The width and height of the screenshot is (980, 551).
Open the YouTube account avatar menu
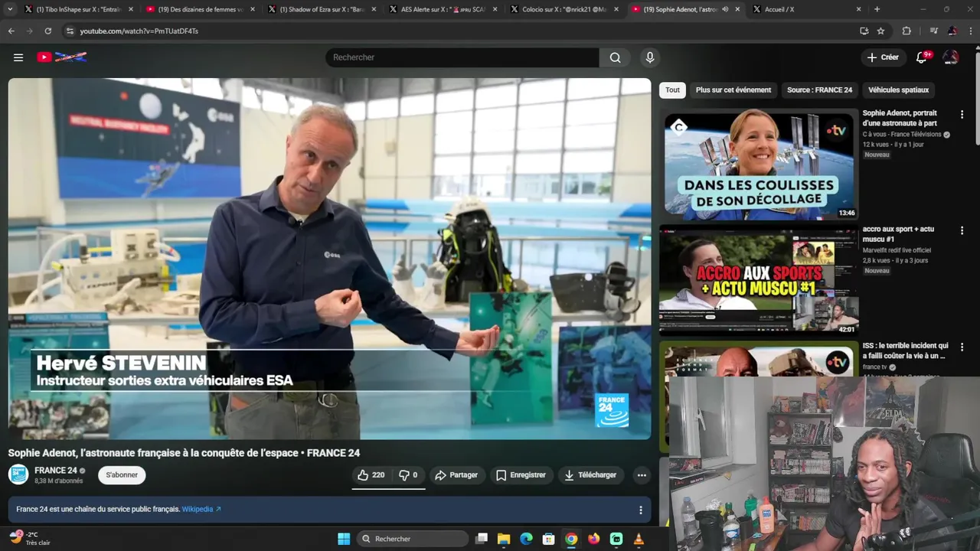(951, 57)
